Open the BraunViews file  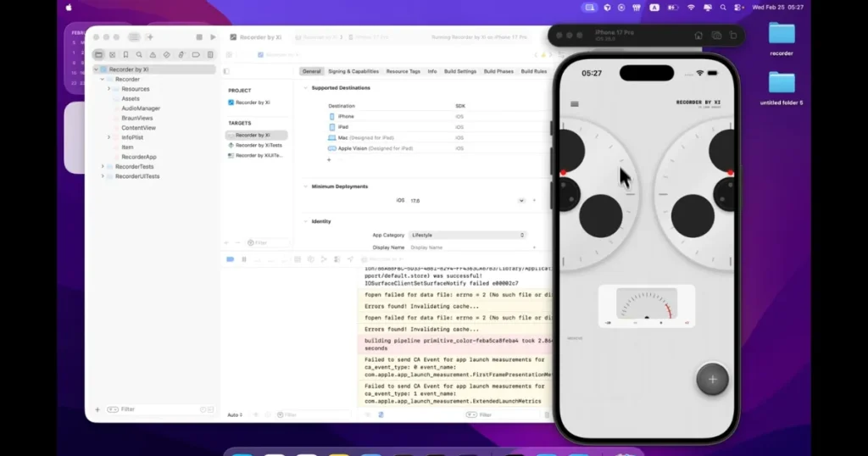pos(136,118)
